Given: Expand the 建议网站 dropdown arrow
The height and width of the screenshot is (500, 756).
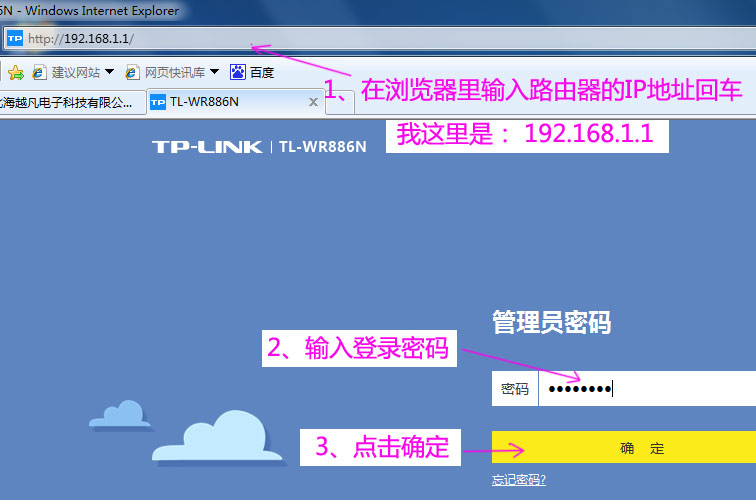Looking at the screenshot, I should click(109, 72).
